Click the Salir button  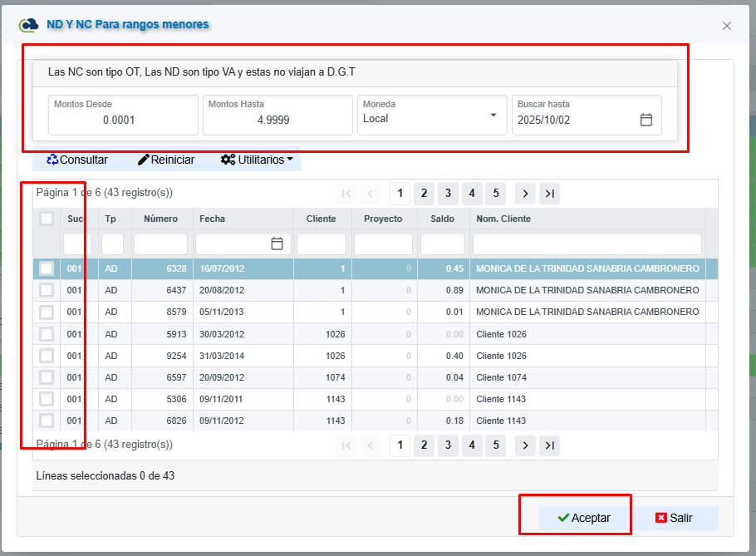click(674, 518)
